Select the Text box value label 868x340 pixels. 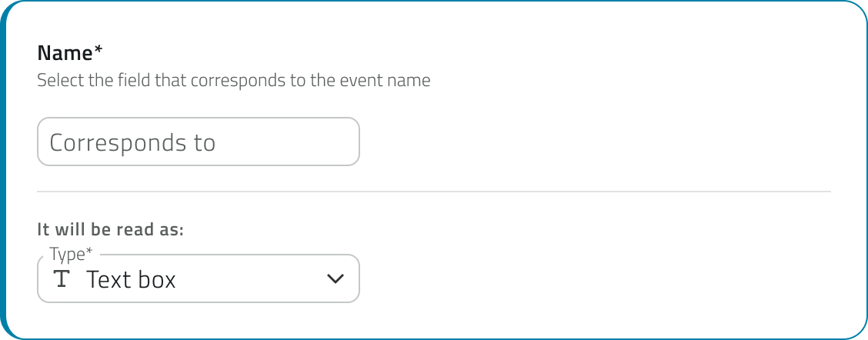[131, 279]
